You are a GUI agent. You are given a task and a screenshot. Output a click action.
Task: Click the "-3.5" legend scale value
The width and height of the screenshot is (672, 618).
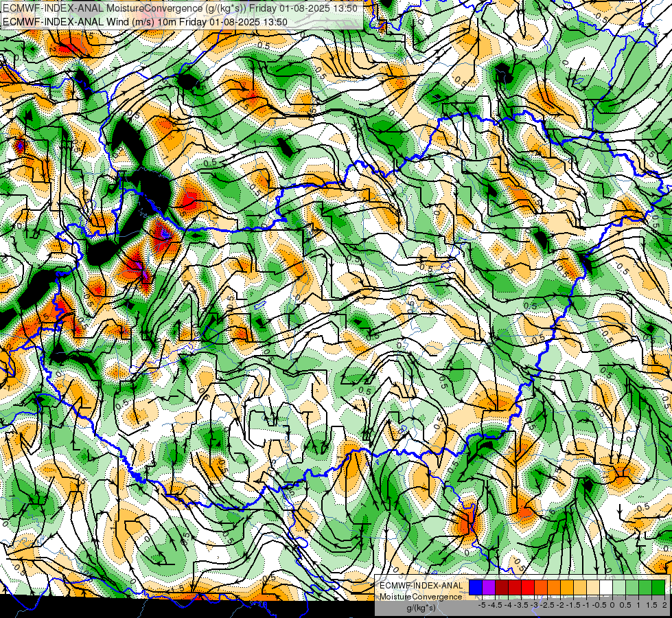point(522,605)
